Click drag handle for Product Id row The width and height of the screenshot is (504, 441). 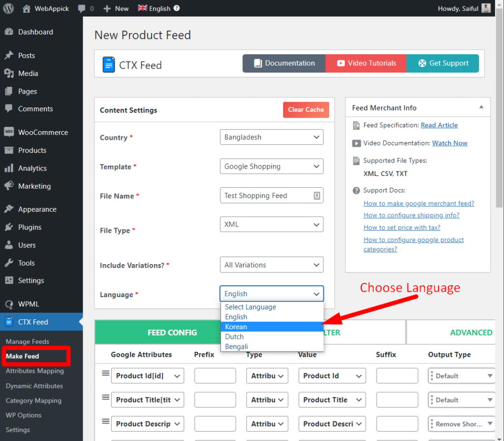[106, 373]
